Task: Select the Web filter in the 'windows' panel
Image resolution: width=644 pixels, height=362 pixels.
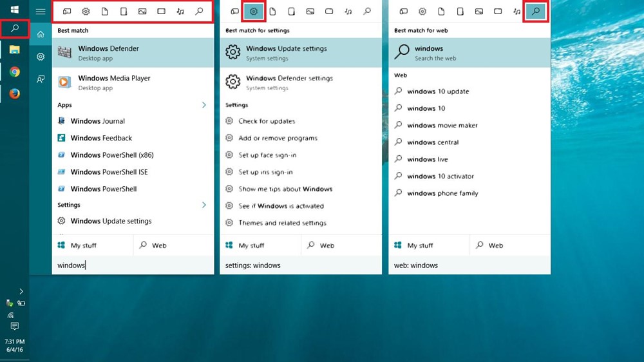Action: pos(199,12)
